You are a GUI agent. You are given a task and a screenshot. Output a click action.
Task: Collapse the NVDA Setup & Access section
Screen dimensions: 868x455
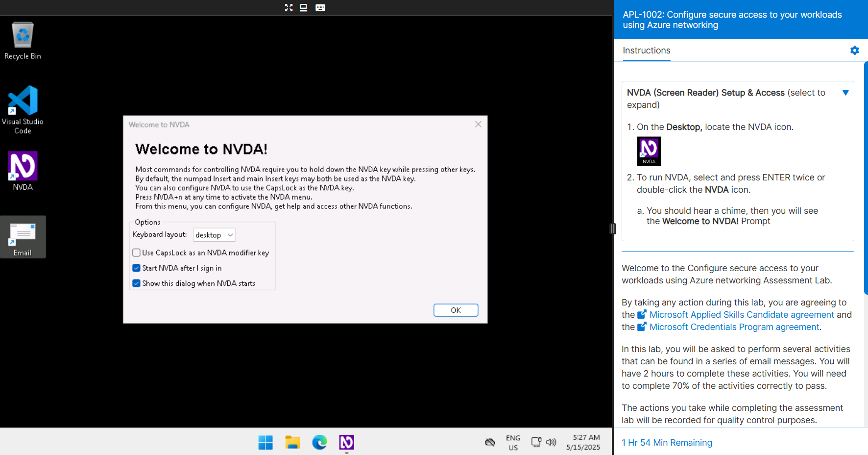846,93
